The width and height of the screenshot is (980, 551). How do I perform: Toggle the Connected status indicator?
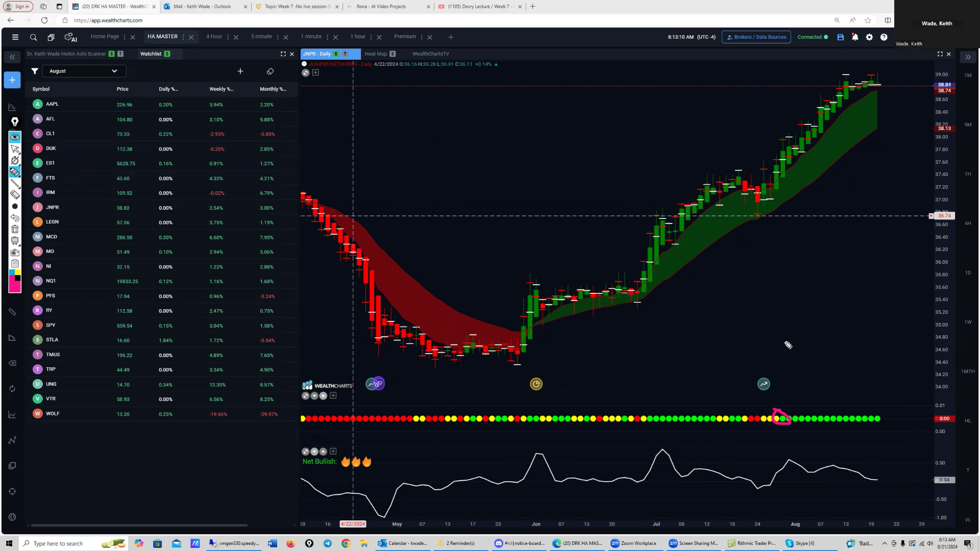pyautogui.click(x=813, y=37)
